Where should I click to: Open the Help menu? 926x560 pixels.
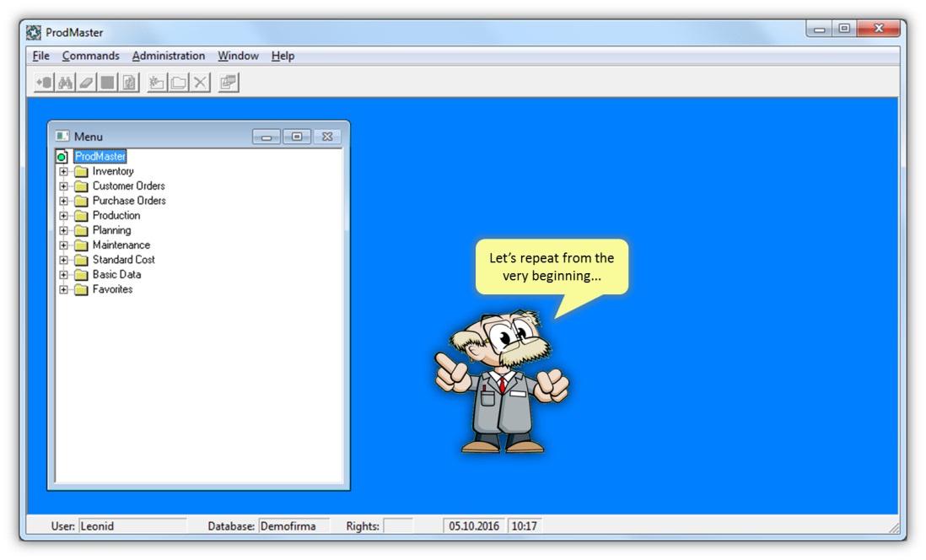coord(283,56)
